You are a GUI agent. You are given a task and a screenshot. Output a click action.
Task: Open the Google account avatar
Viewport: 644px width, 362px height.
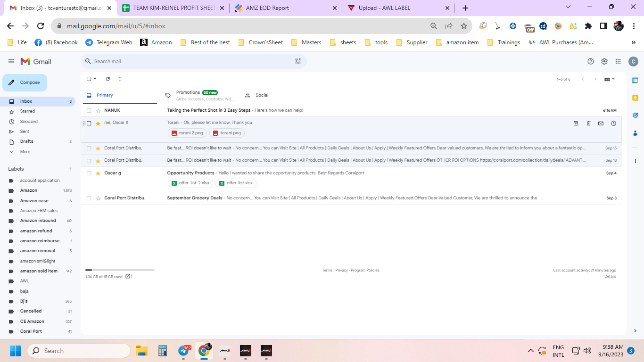click(x=633, y=61)
